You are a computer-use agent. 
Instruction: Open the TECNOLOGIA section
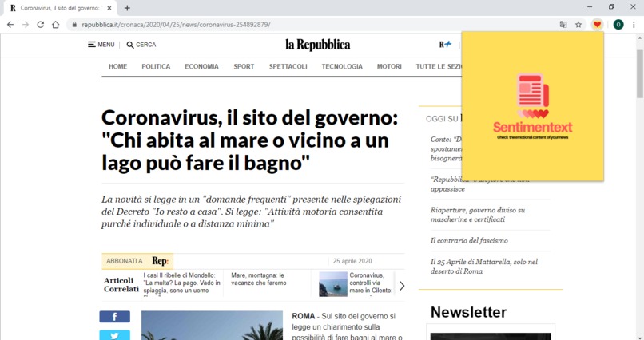pos(342,66)
